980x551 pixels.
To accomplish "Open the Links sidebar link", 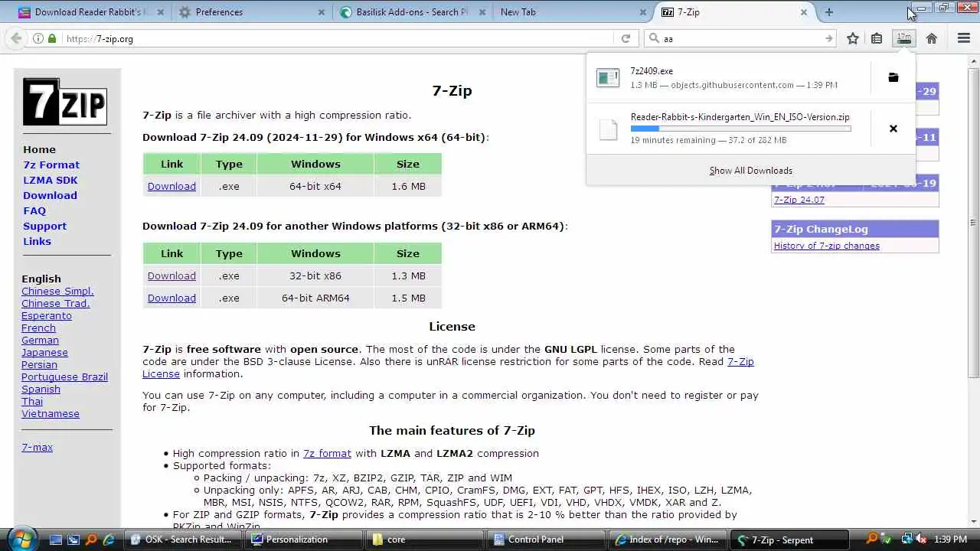I will coord(37,241).
